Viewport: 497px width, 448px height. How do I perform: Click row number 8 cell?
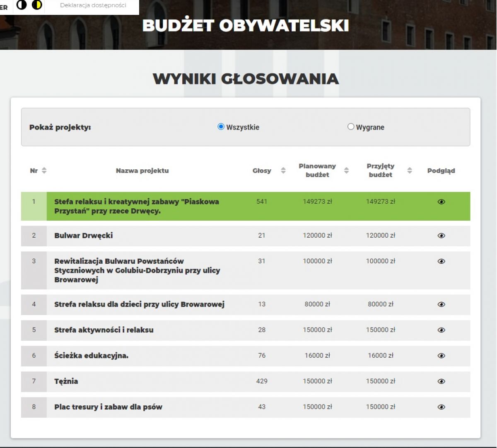pos(34,407)
